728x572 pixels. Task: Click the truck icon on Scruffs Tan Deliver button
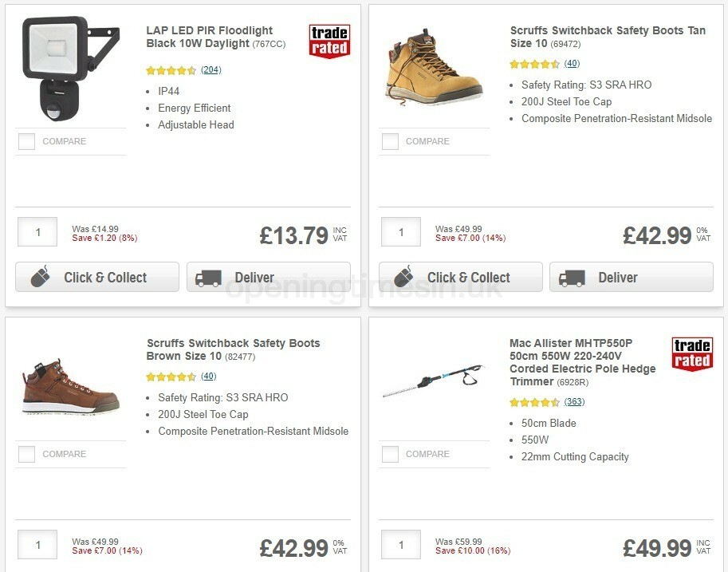(573, 278)
